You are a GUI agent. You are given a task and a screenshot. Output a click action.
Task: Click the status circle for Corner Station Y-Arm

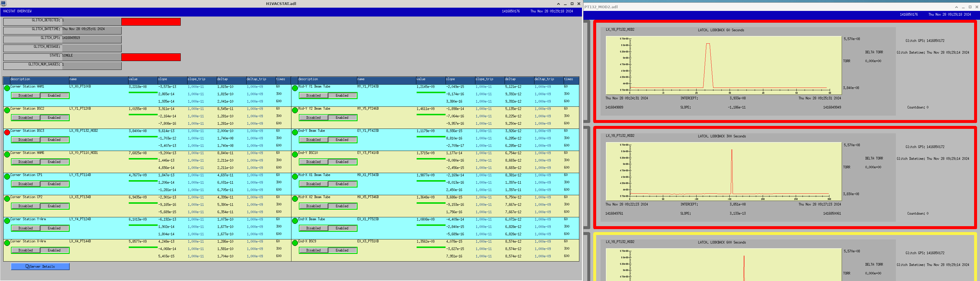(7, 221)
